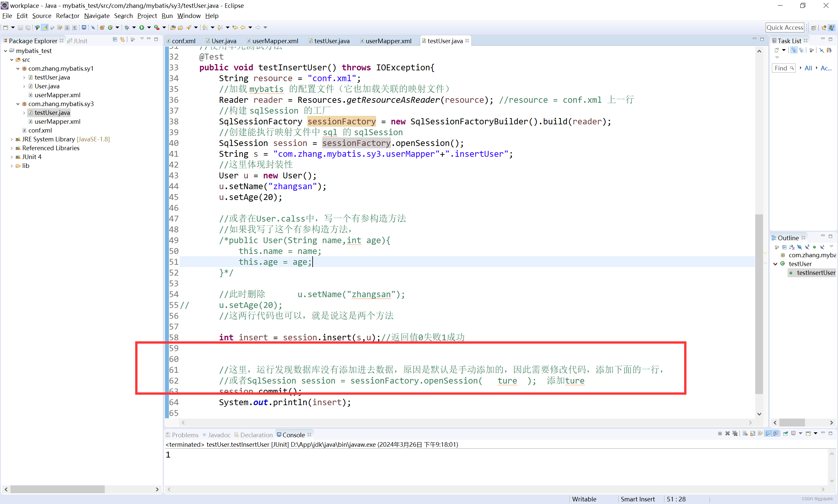
Task: Click Package Explorer horizontal scrollbar thumb
Action: (57, 489)
